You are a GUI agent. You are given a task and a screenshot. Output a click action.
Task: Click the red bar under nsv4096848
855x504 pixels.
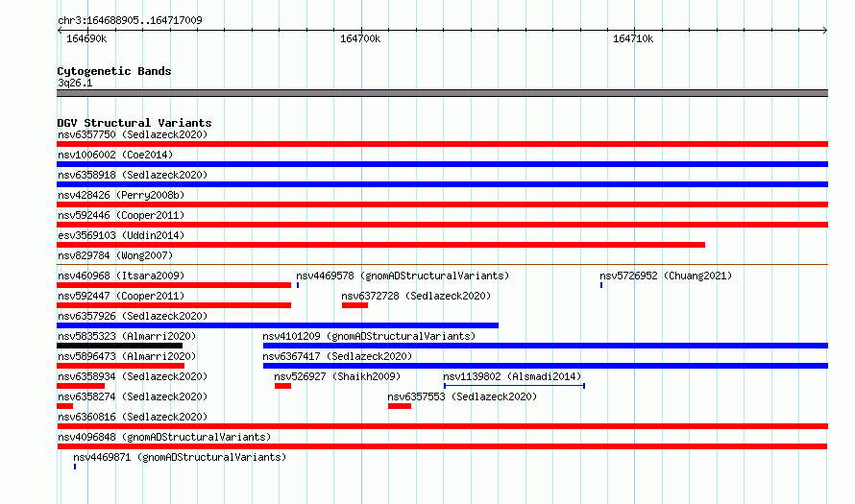(442, 446)
